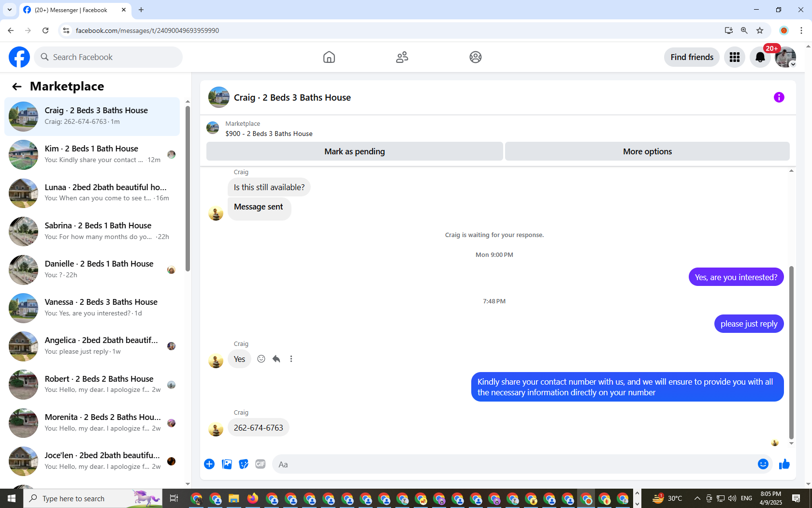Reload the page
812x508 pixels.
click(45, 30)
